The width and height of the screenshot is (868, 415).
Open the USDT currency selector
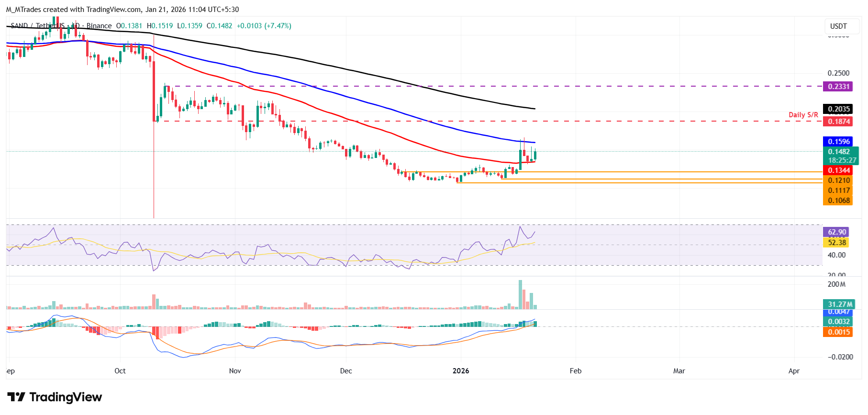(838, 26)
